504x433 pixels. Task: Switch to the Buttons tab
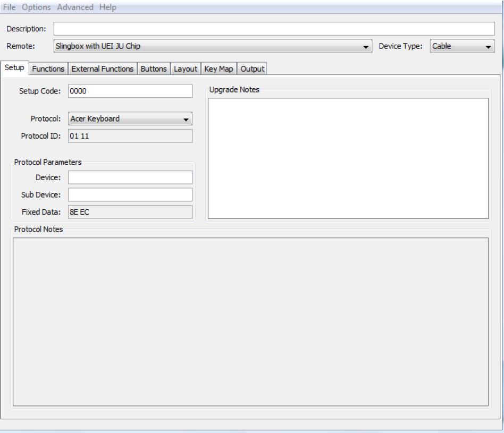[x=154, y=69]
